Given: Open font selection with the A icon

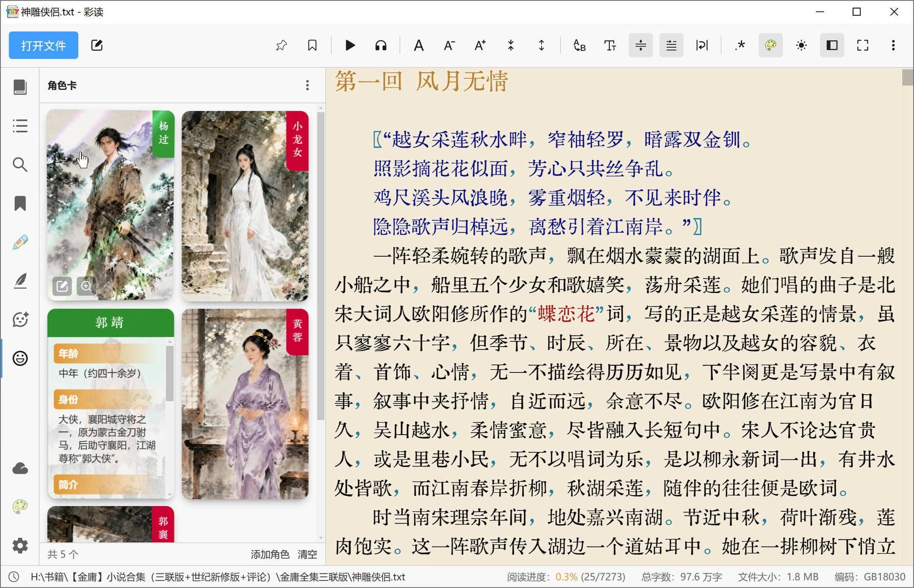Looking at the screenshot, I should click(418, 45).
